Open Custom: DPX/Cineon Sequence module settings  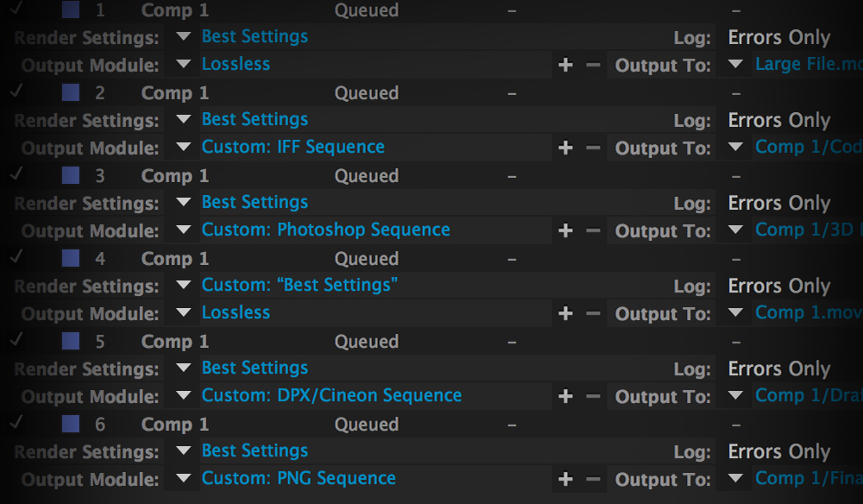331,395
